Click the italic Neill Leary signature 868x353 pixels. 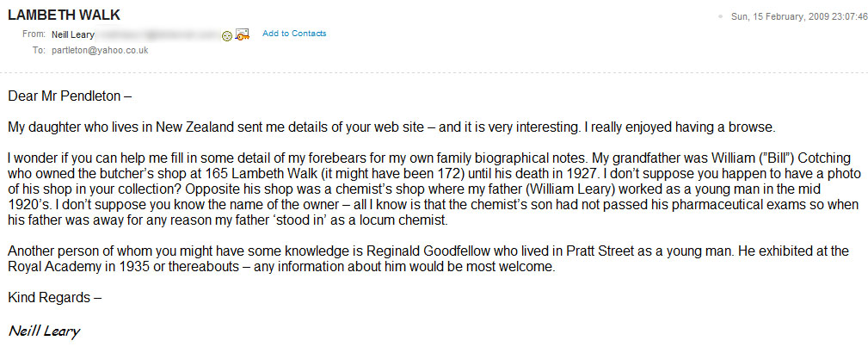(x=44, y=332)
